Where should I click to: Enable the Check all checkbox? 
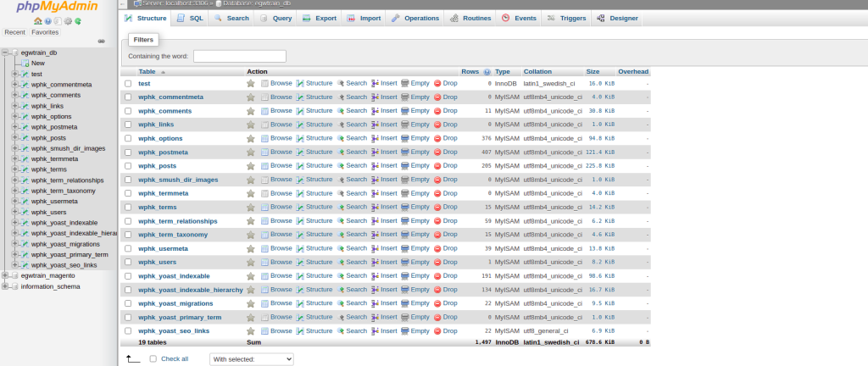pos(153,358)
